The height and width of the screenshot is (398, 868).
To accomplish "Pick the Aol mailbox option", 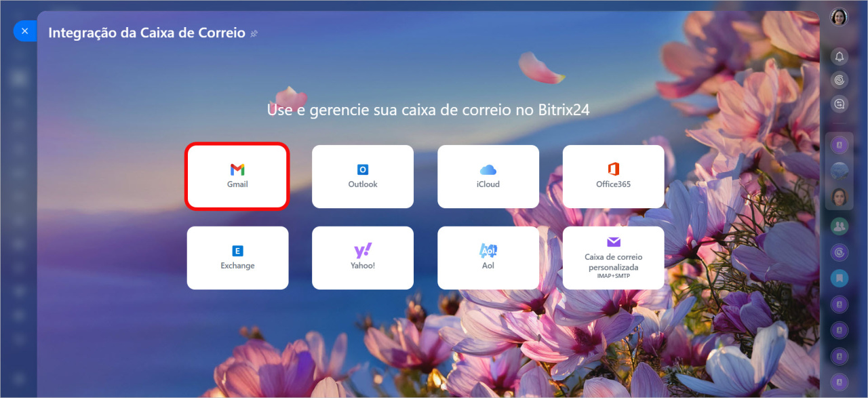I will (x=488, y=258).
